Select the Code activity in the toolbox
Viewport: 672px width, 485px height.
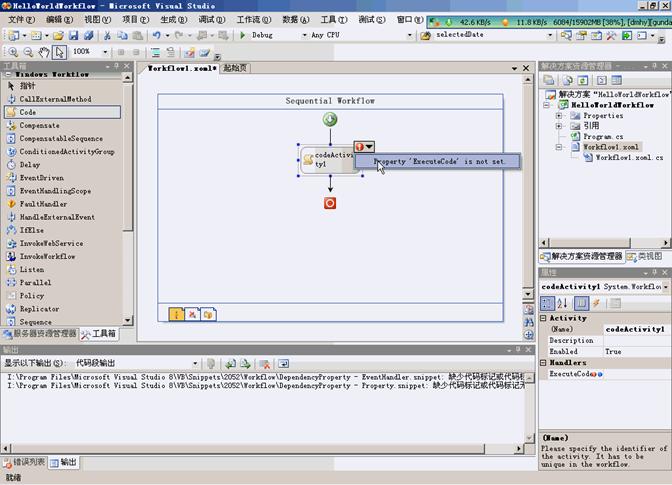pyautogui.click(x=63, y=112)
